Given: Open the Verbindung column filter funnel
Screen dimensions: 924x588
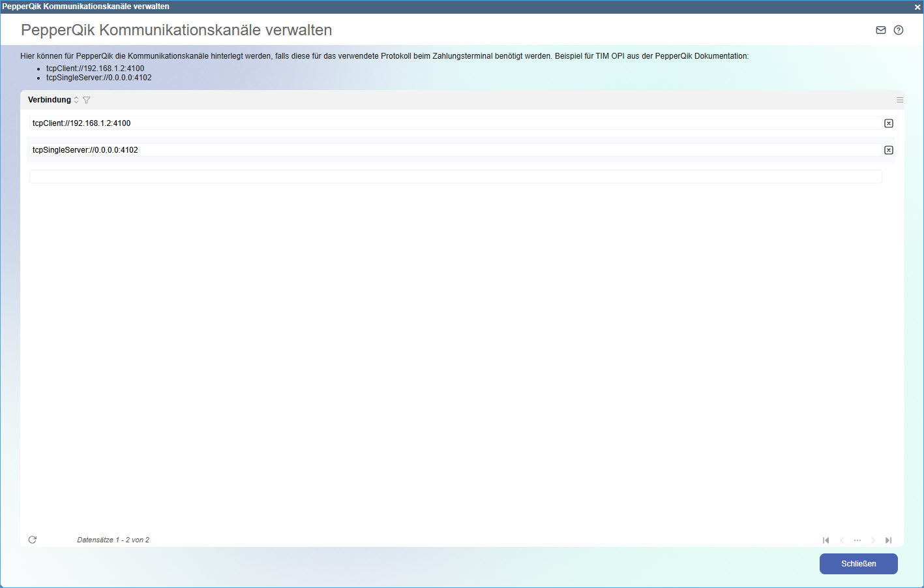Looking at the screenshot, I should 86,100.
